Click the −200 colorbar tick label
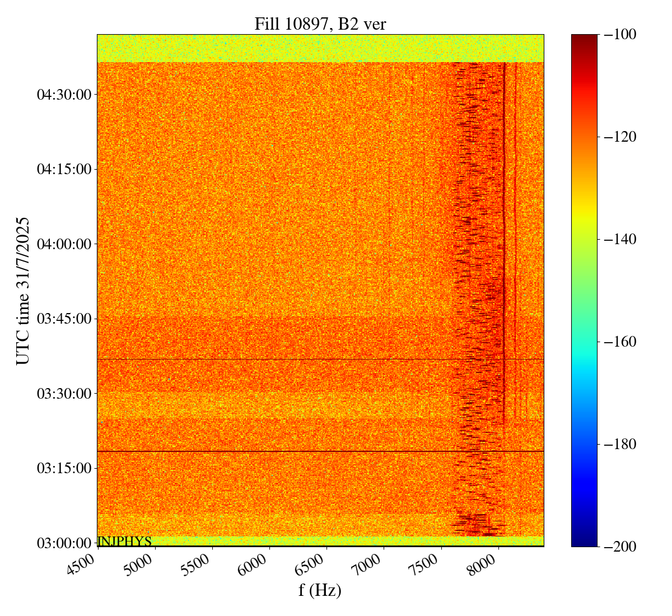 click(x=617, y=547)
